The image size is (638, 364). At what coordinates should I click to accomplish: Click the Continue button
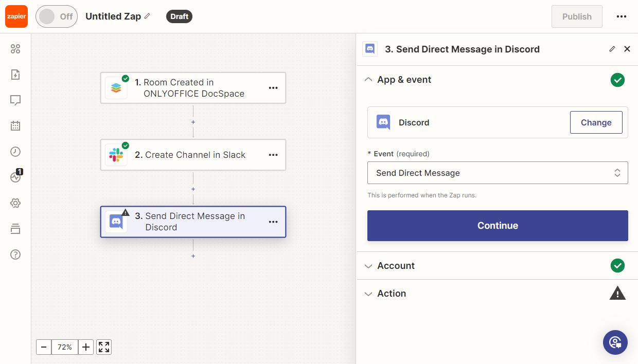[497, 226]
